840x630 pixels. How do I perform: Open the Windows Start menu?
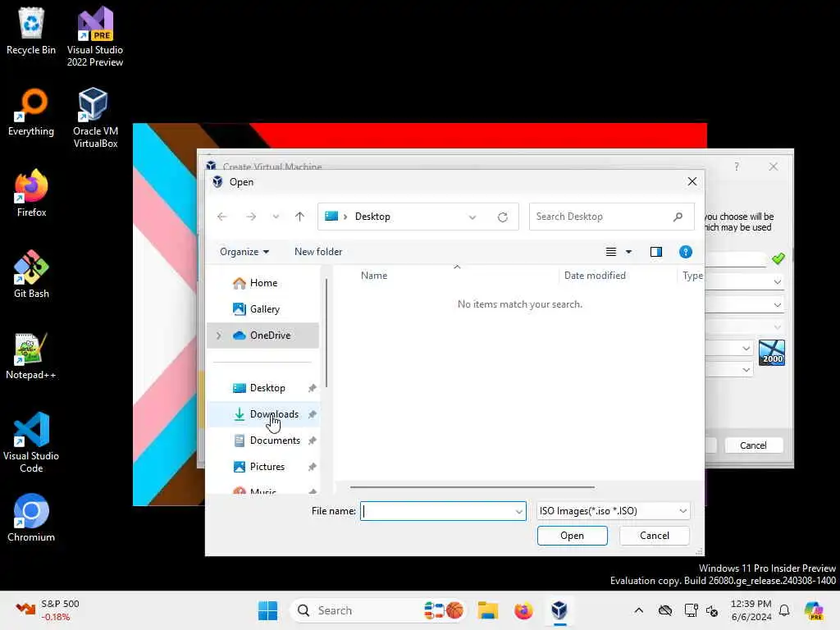tap(267, 610)
